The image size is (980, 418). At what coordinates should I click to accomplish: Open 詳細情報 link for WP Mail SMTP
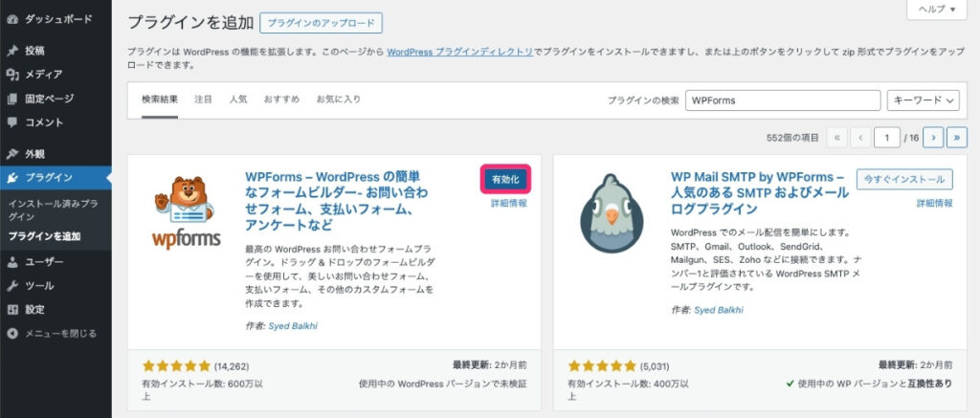(x=934, y=203)
